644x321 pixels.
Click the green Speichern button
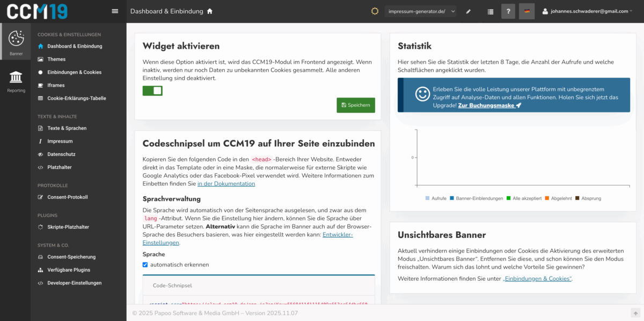point(355,105)
